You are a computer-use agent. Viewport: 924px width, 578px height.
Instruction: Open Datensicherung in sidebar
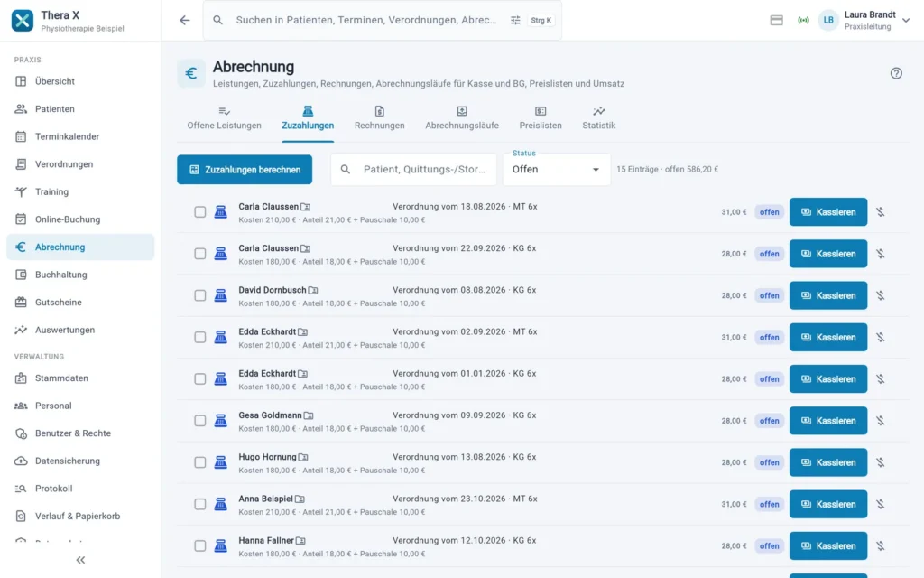[x=80, y=461]
